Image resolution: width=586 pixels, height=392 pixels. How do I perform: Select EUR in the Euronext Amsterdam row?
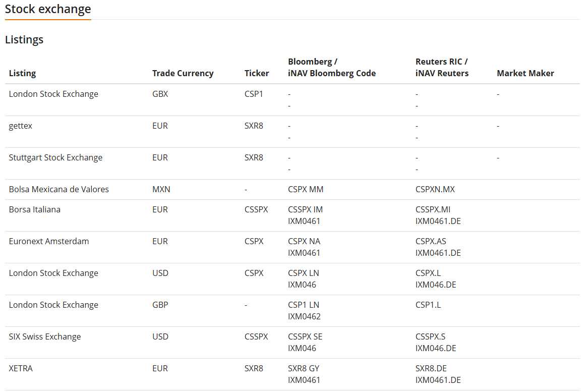[160, 241]
